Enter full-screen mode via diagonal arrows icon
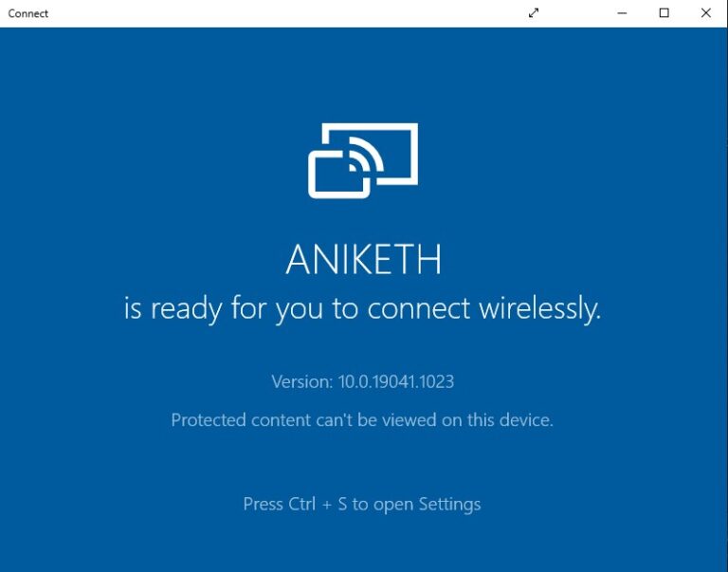 tap(534, 13)
